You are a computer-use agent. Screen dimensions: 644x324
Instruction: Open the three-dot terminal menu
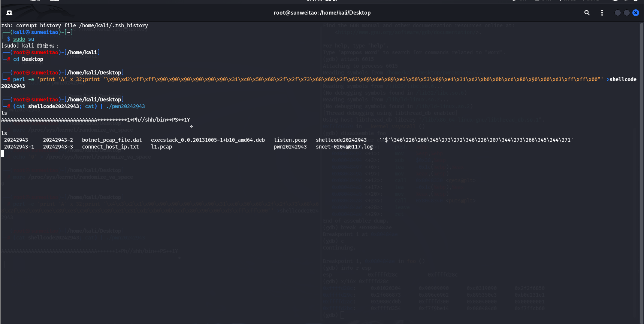pyautogui.click(x=602, y=13)
